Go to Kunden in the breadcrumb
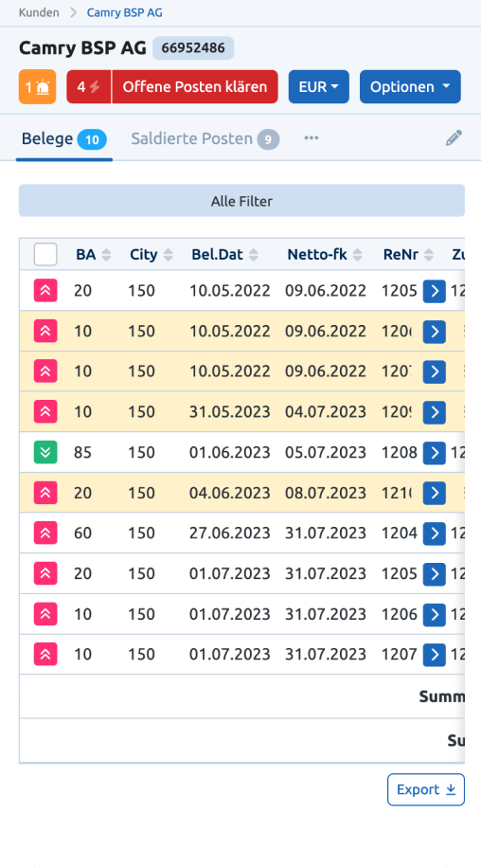The image size is (481, 868). tap(39, 12)
